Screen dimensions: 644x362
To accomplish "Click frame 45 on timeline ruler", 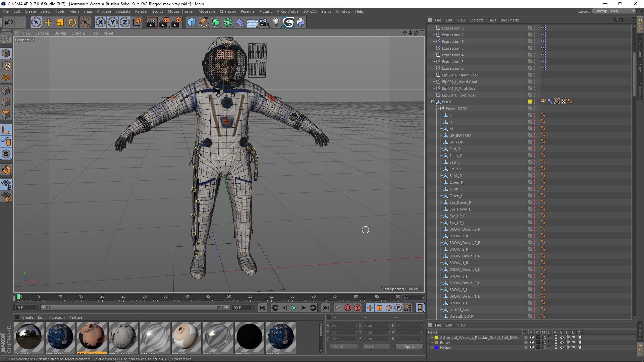I will click(208, 297).
